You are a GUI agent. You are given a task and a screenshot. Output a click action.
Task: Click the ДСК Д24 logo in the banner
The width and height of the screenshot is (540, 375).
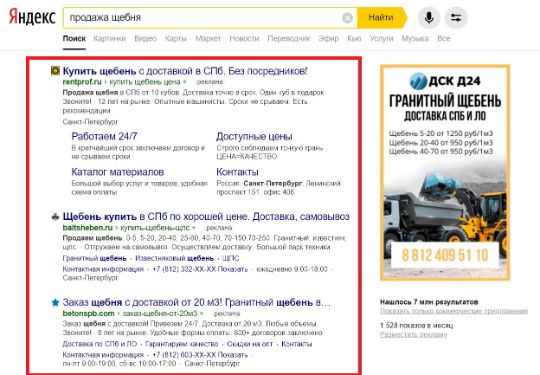coord(445,81)
